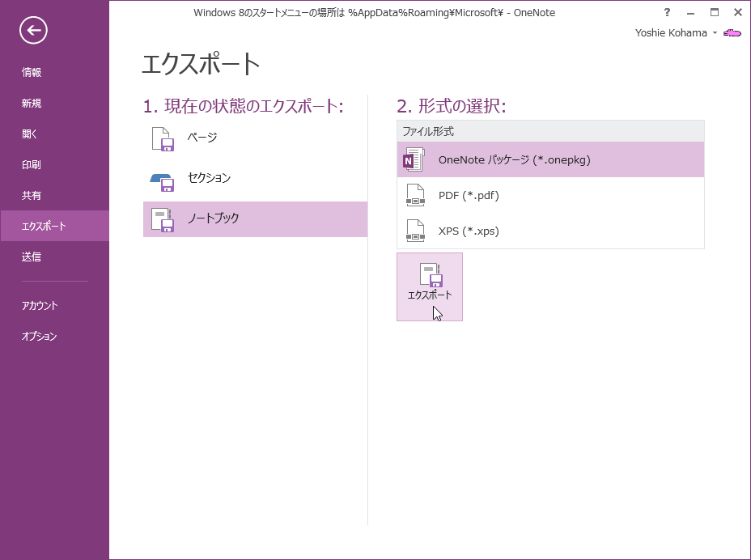Click the ノートブック export icon

(163, 220)
